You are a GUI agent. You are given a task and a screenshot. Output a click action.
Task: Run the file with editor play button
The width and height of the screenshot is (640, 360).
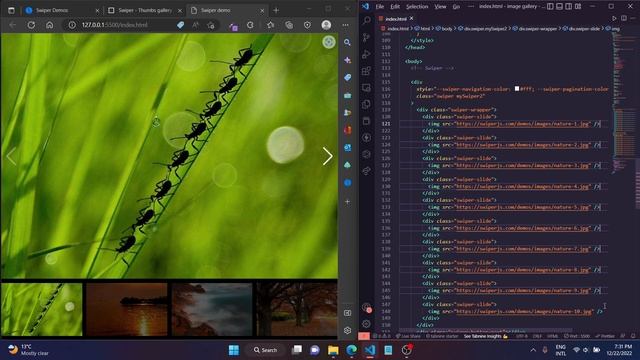pos(614,18)
